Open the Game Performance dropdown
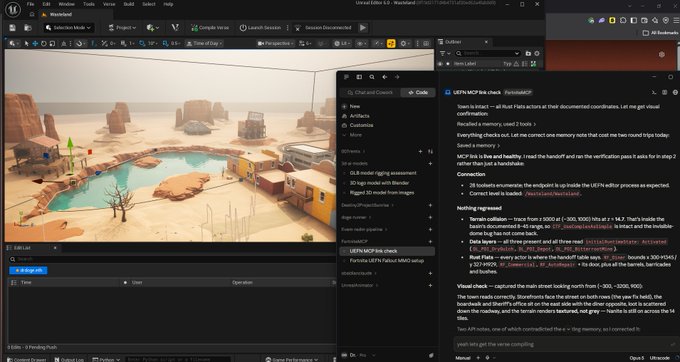Viewport: 680px width, 362px height. point(292,359)
